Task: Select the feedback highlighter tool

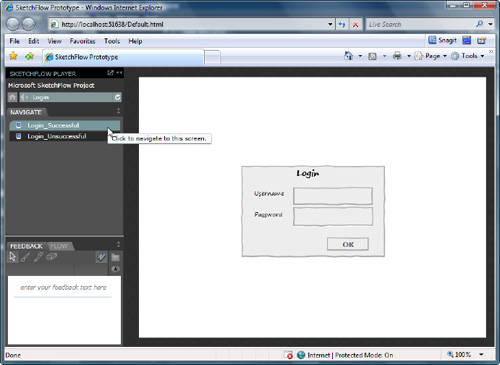Action: (x=38, y=257)
